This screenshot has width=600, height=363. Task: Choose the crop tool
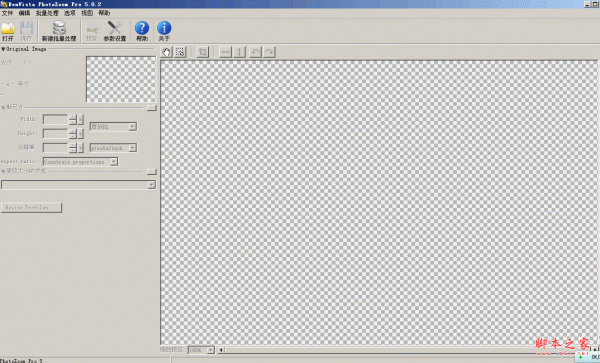202,52
